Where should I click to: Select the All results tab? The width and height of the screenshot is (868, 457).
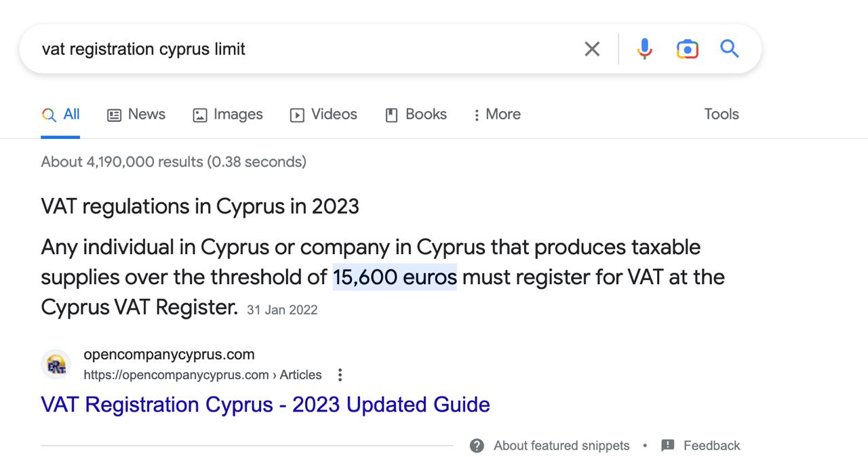click(x=61, y=115)
